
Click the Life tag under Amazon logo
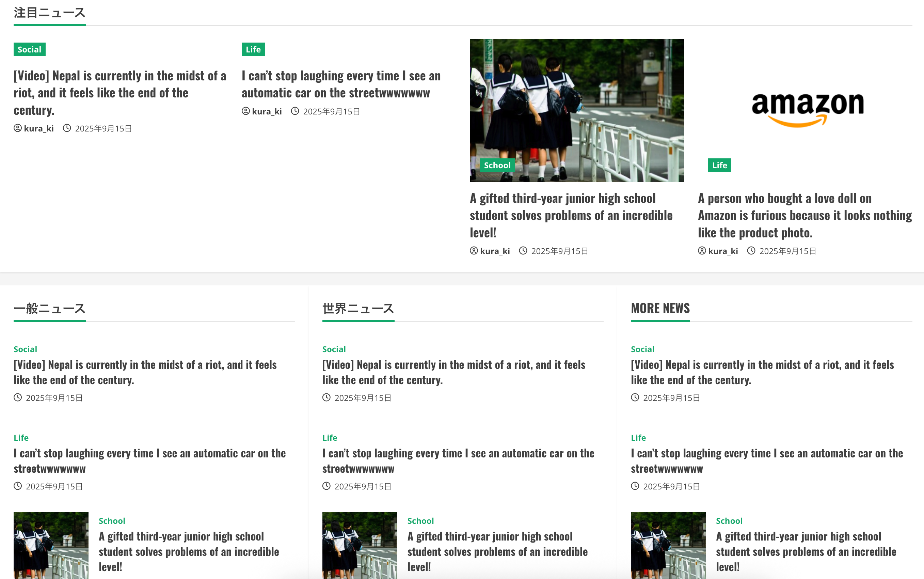719,166
